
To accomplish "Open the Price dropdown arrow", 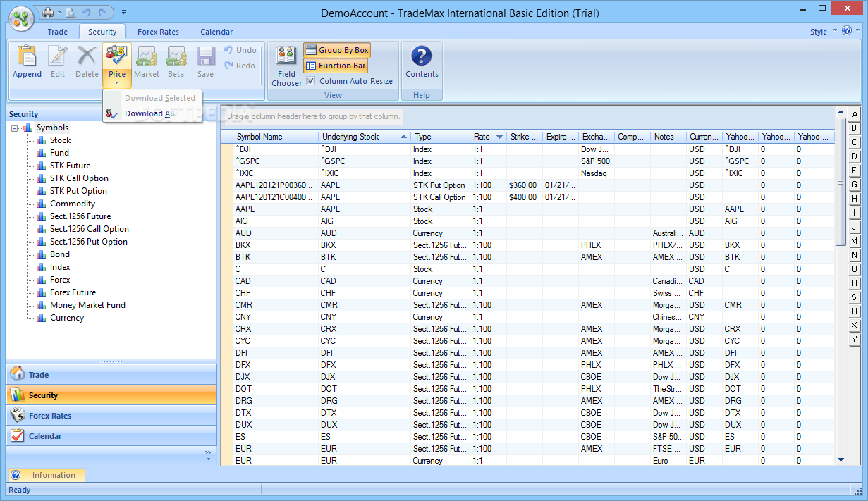I will coord(117,82).
